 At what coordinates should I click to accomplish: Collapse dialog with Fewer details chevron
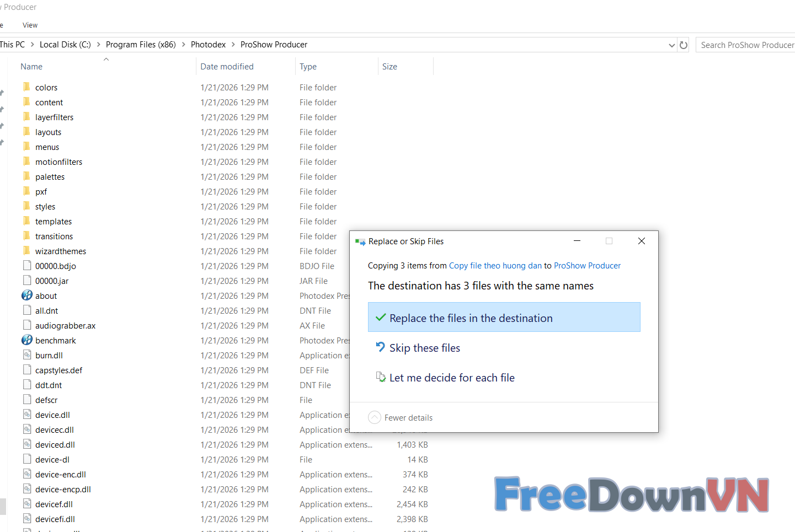pos(375,417)
